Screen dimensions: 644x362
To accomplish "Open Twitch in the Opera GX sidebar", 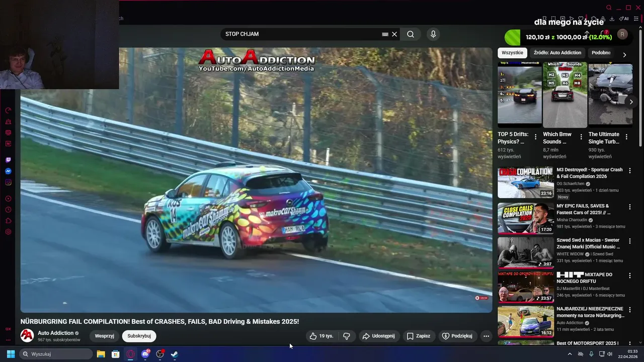I will point(8,160).
